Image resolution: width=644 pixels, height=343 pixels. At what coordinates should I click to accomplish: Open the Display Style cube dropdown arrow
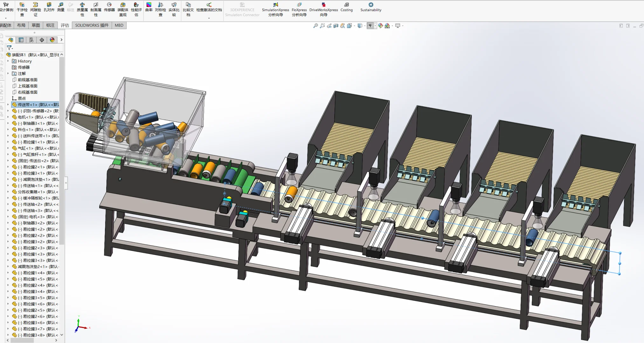pos(364,26)
